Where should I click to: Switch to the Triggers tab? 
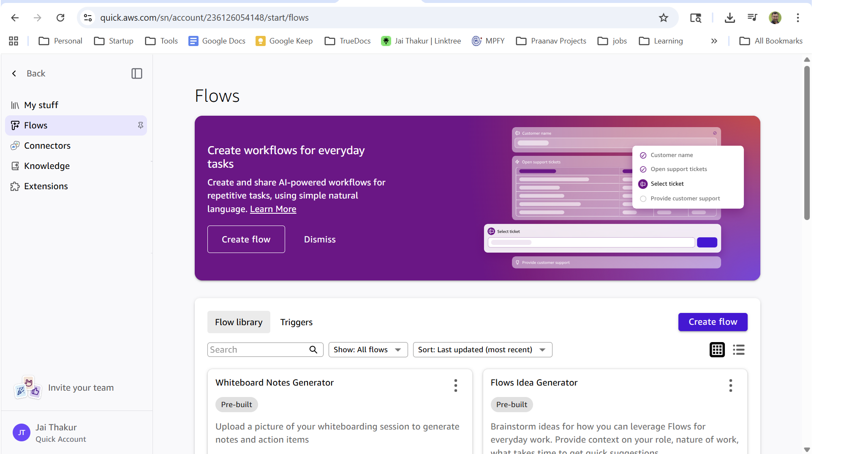click(x=297, y=322)
